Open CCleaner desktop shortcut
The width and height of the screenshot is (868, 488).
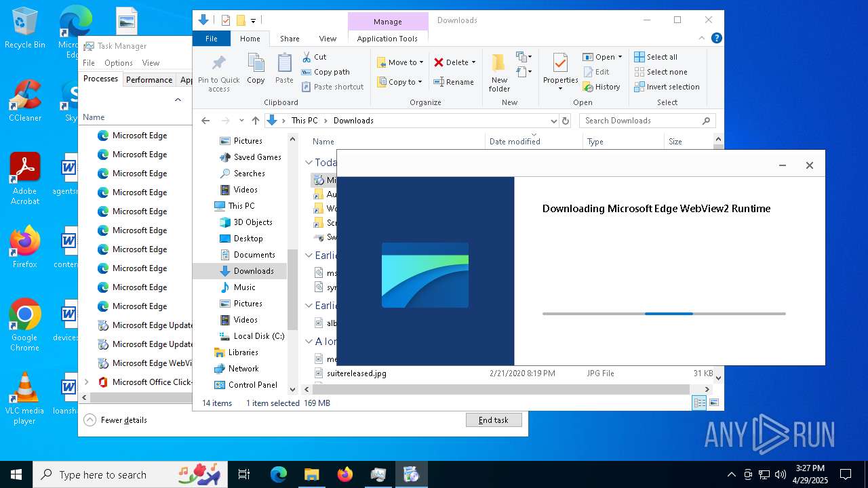tap(24, 101)
